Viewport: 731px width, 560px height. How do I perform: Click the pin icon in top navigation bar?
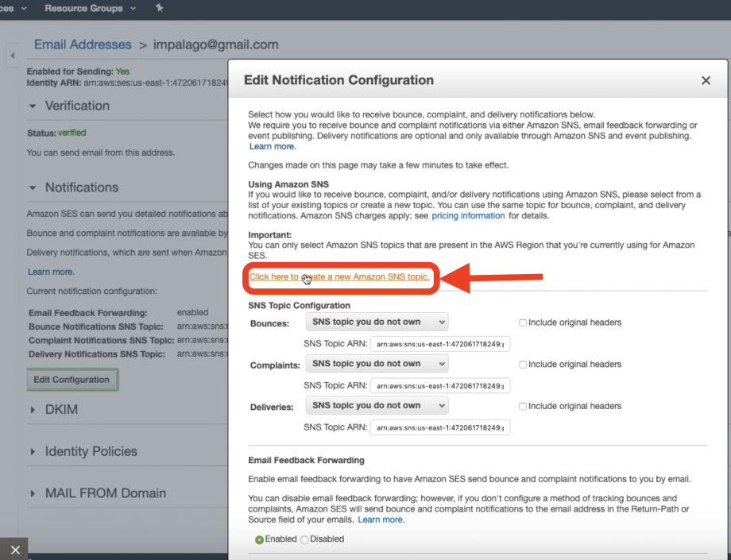coord(159,8)
